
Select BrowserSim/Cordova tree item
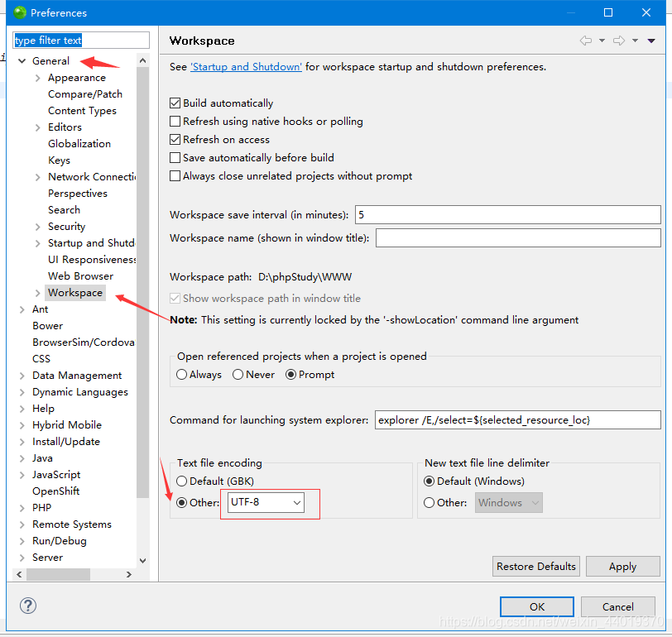click(x=84, y=342)
